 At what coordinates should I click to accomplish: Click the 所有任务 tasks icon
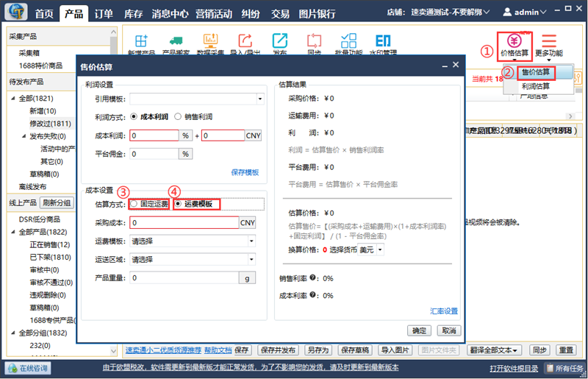click(x=550, y=368)
